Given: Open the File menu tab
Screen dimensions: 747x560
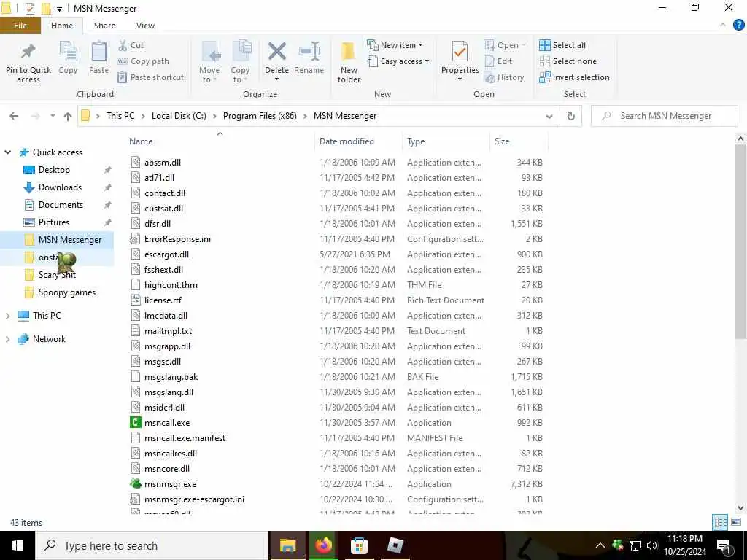Looking at the screenshot, I should [20, 26].
